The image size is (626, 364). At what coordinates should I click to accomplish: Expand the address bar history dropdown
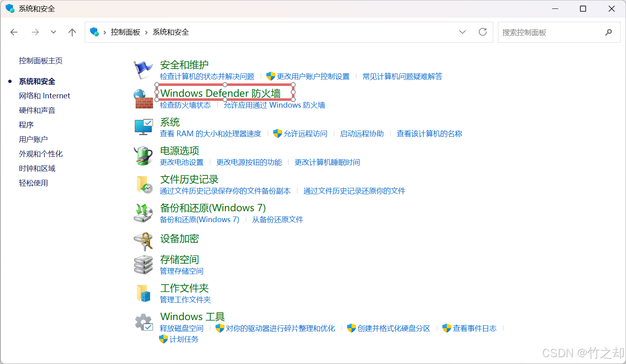pyautogui.click(x=463, y=32)
